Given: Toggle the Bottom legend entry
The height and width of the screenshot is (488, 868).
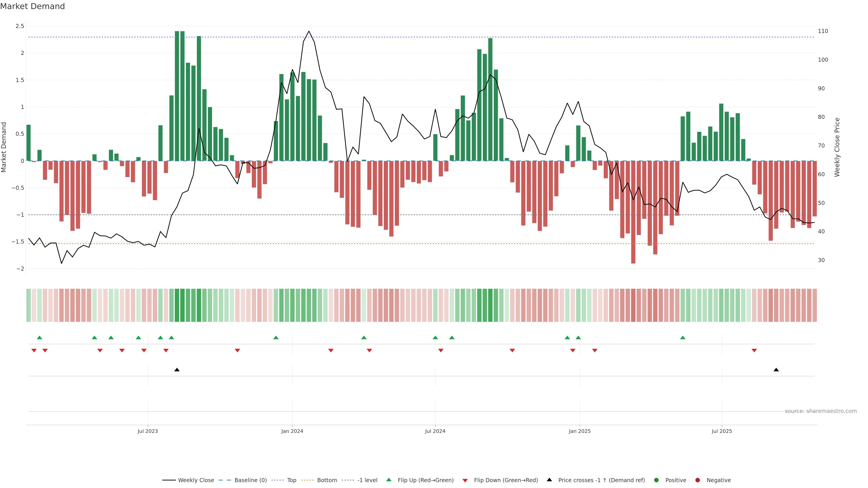Looking at the screenshot, I should pyautogui.click(x=327, y=480).
